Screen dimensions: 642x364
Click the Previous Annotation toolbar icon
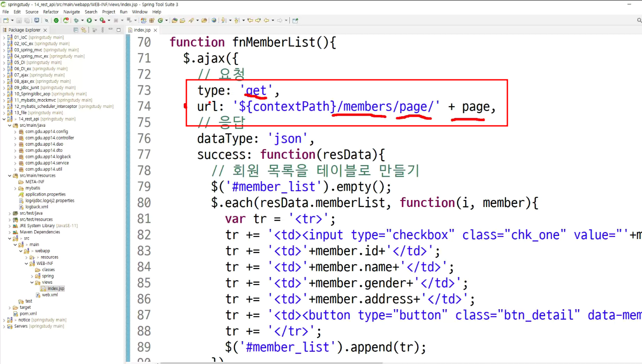point(237,20)
